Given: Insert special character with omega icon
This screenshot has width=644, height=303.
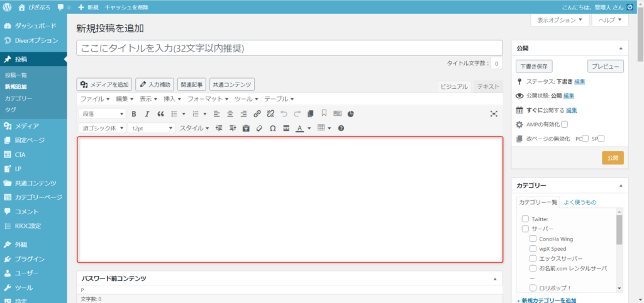Looking at the screenshot, I should coord(272,129).
